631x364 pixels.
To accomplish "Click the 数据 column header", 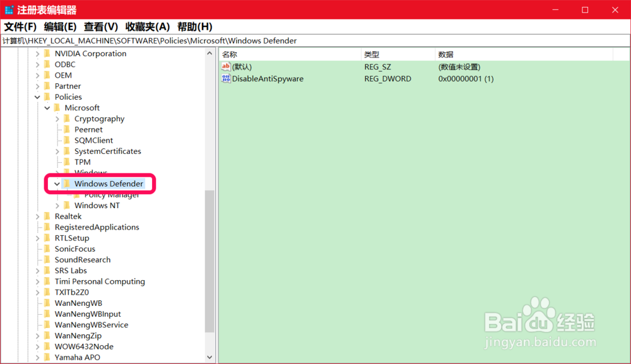I will (x=444, y=54).
